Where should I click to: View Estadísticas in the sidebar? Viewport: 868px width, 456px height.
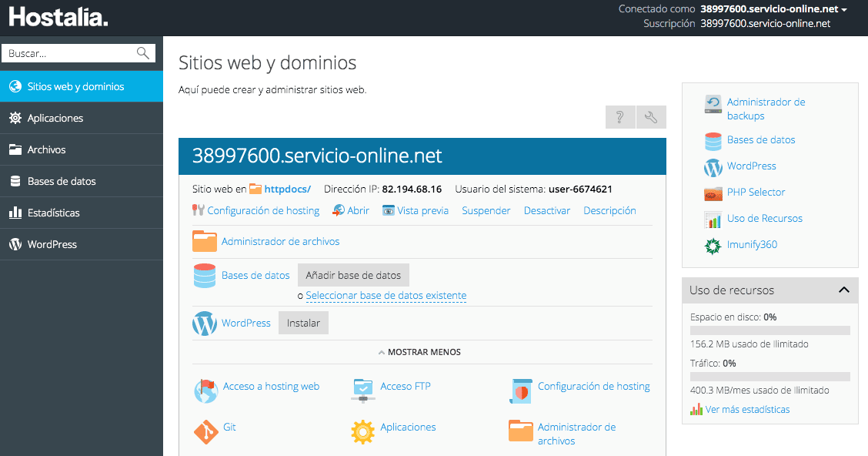point(82,213)
